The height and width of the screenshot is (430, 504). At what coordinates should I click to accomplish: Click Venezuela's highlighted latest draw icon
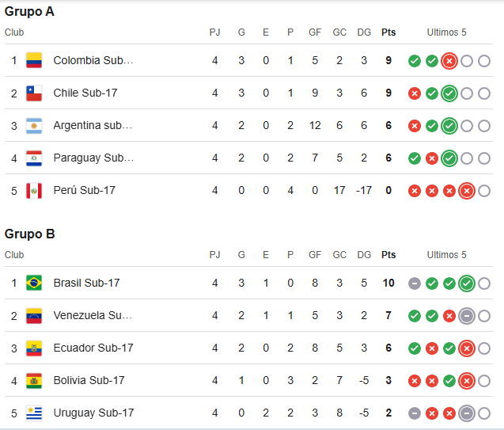467,315
